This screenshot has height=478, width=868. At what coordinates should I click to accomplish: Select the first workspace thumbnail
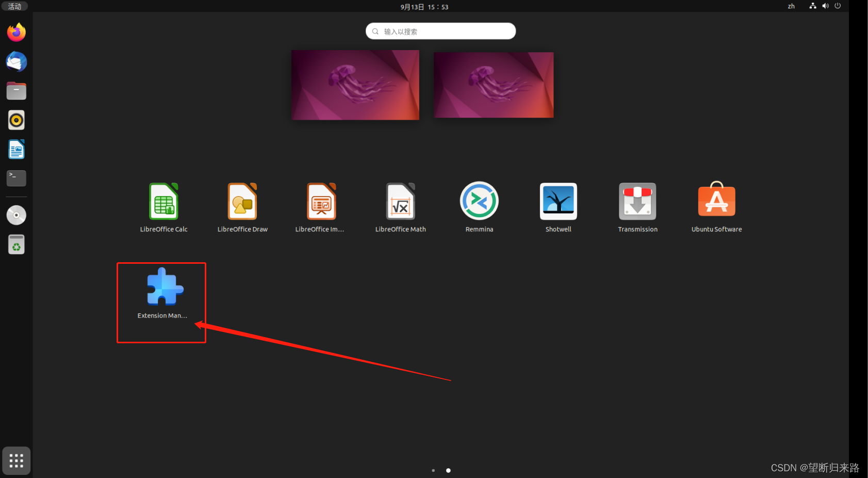click(x=355, y=85)
